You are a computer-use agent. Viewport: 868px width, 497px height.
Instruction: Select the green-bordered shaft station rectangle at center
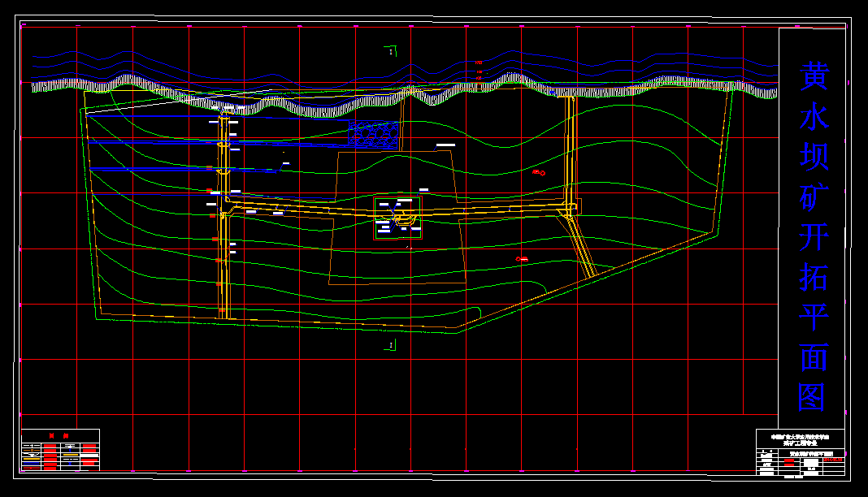coord(398,218)
